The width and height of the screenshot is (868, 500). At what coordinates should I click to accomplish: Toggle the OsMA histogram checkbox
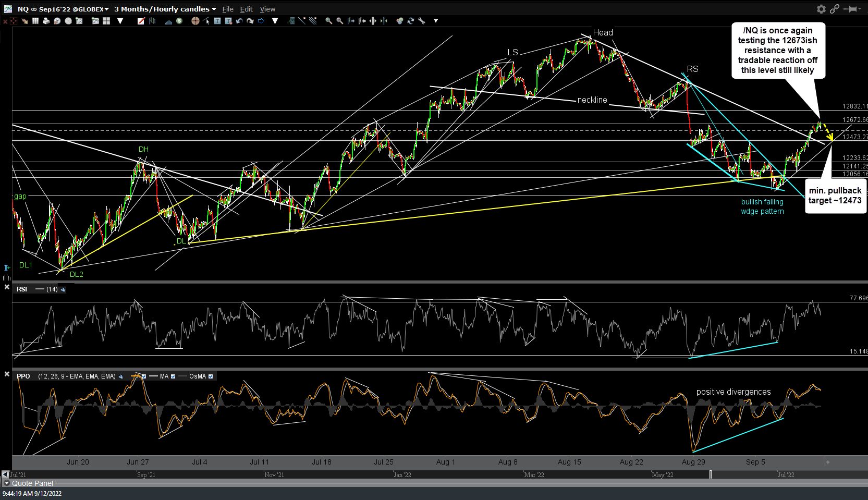(211, 376)
